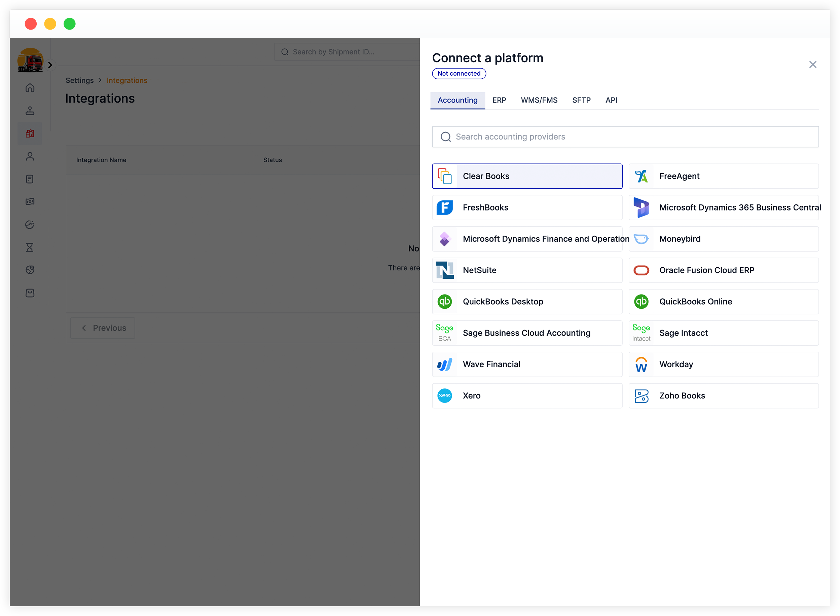Click the Integration Name column header

pos(101,160)
